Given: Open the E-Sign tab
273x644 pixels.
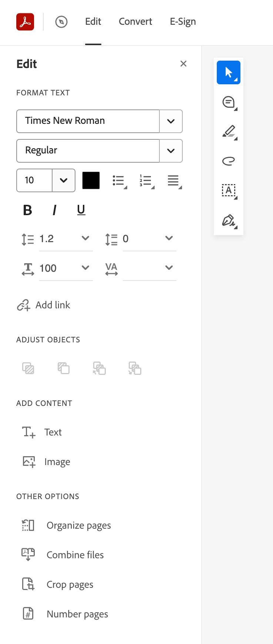Looking at the screenshot, I should coord(183,21).
